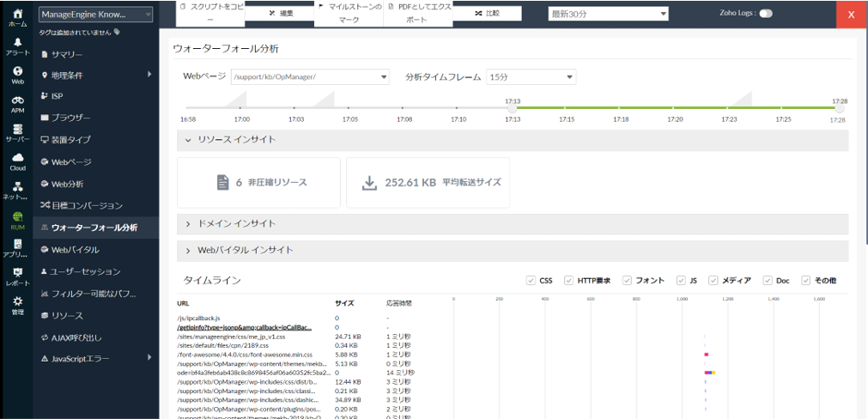Screen dimensions: 868x419
Task: Uncheck the JS filter checkbox
Action: pyautogui.click(x=681, y=281)
